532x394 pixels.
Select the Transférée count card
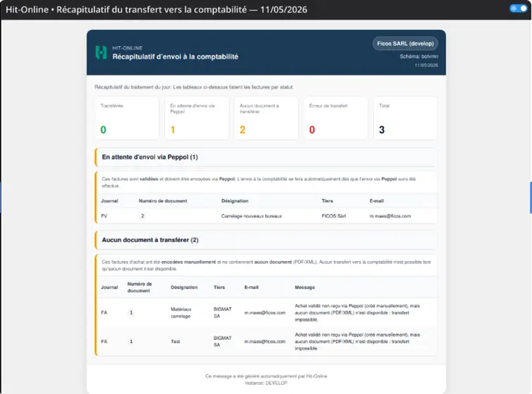pyautogui.click(x=127, y=117)
